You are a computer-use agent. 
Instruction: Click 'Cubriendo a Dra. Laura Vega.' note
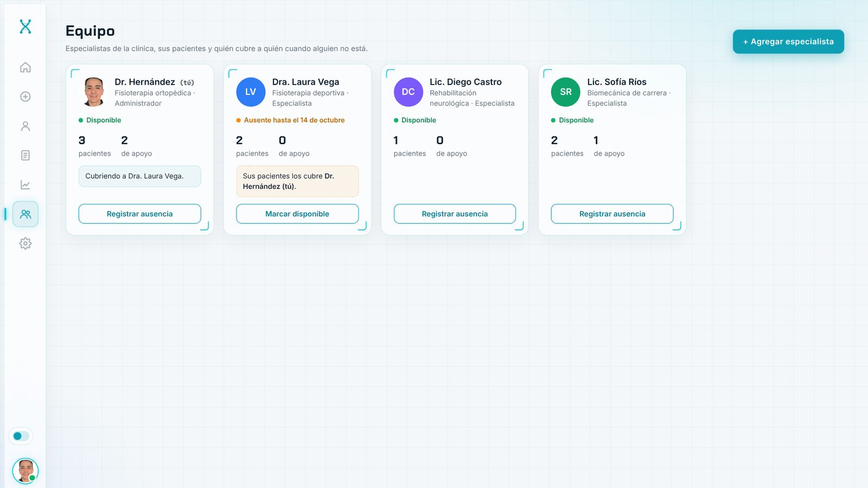click(x=140, y=176)
